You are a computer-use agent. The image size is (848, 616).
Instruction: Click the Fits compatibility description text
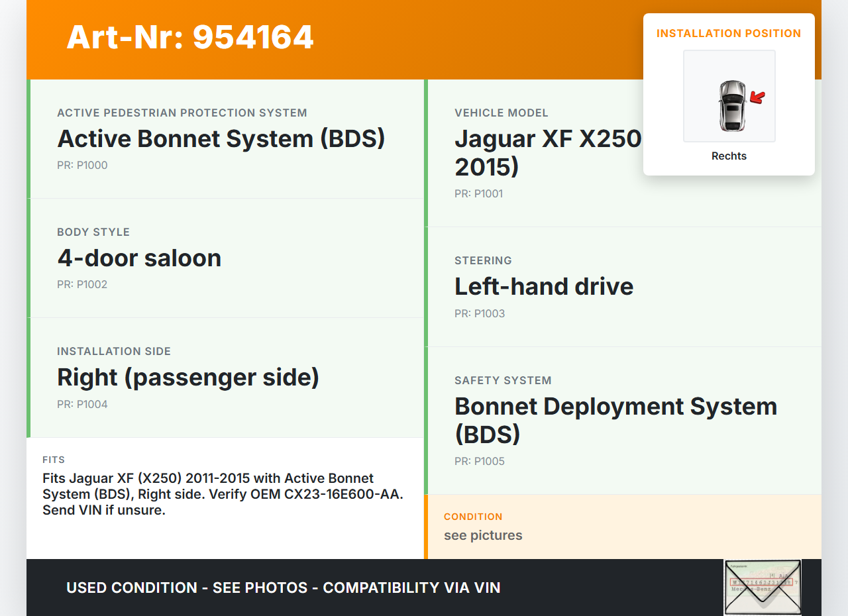223,494
